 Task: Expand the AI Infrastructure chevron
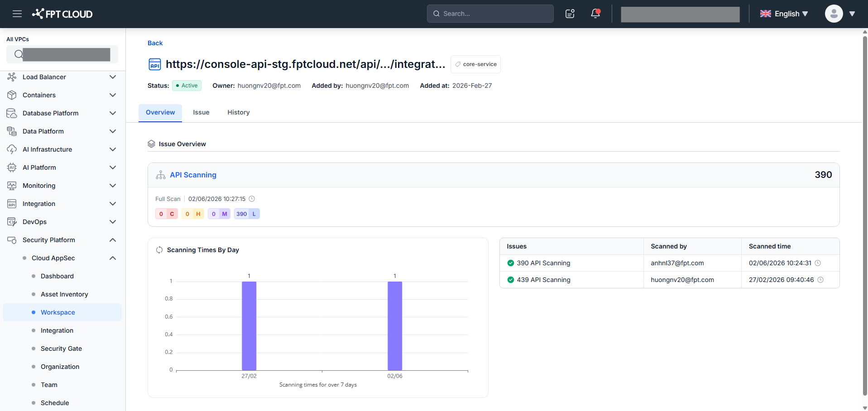click(113, 149)
